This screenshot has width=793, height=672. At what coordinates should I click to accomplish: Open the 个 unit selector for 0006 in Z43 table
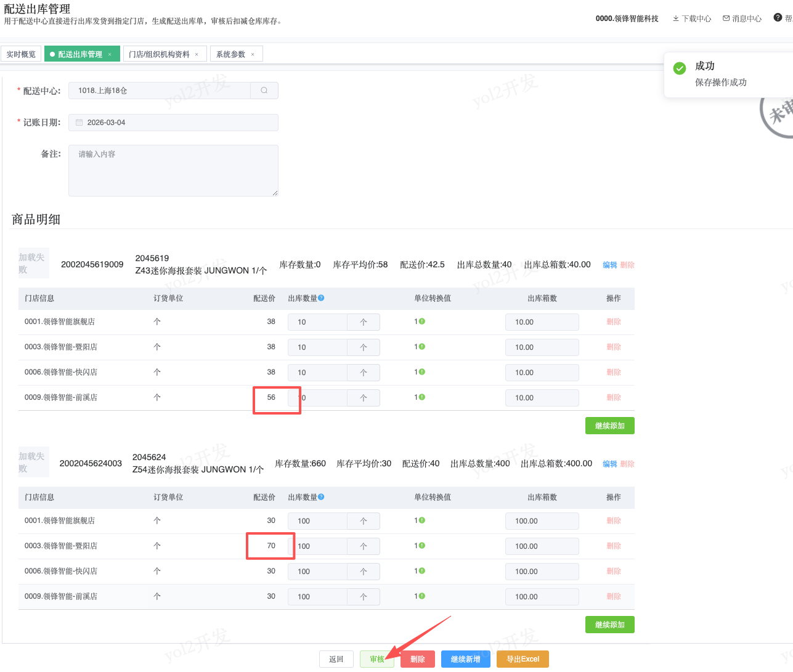tap(364, 373)
